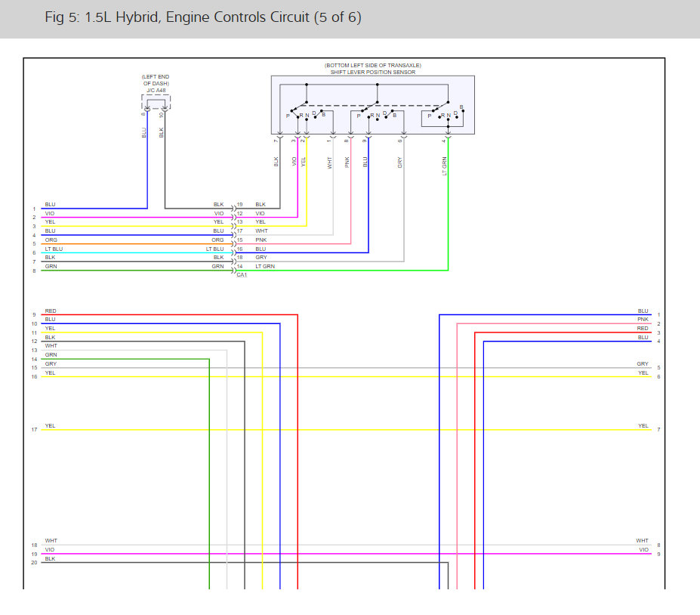The width and height of the screenshot is (700, 615).
Task: Select the WHT wire label on right line 8
Action: click(x=642, y=540)
